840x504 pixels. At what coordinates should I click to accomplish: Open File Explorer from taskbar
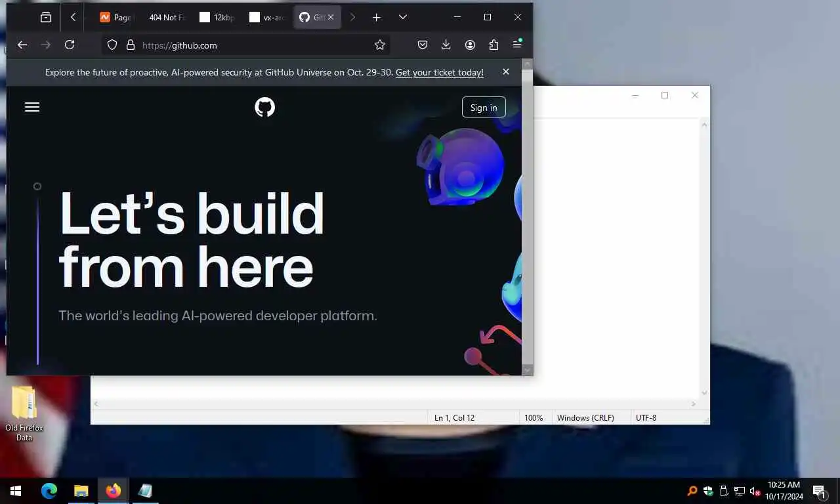[x=81, y=491]
